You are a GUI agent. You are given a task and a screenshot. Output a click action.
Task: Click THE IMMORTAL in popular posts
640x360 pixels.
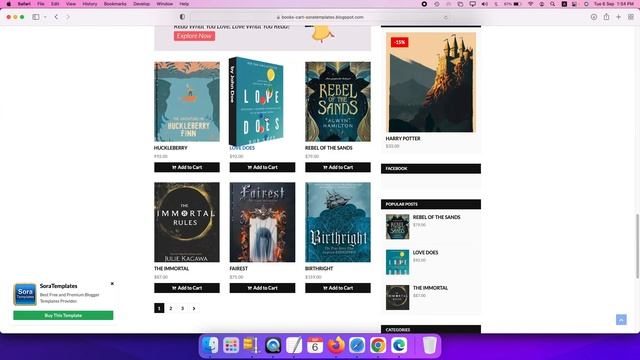coord(430,288)
